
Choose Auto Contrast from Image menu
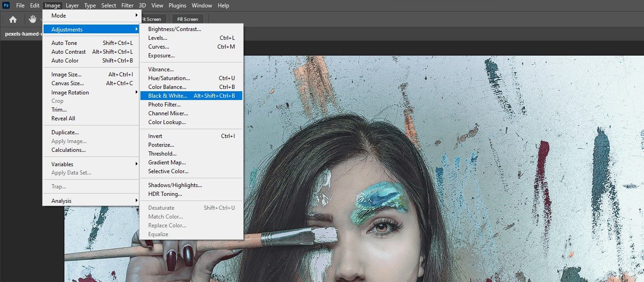(x=91, y=52)
